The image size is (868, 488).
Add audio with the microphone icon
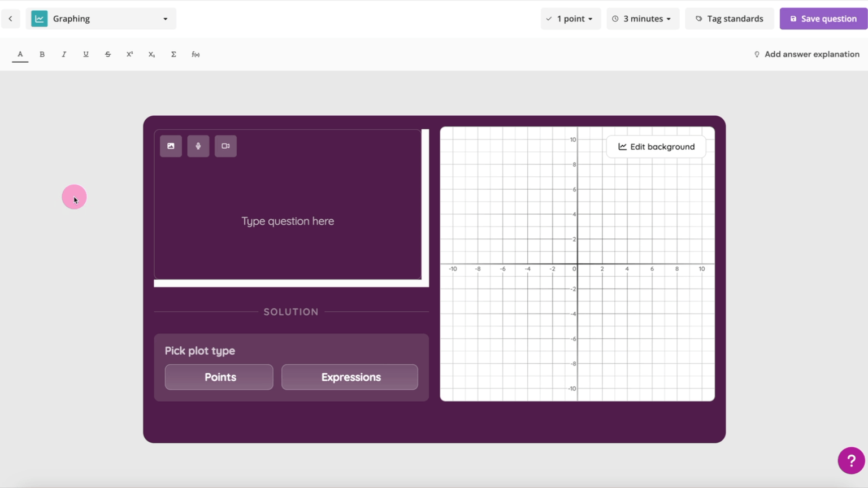198,146
